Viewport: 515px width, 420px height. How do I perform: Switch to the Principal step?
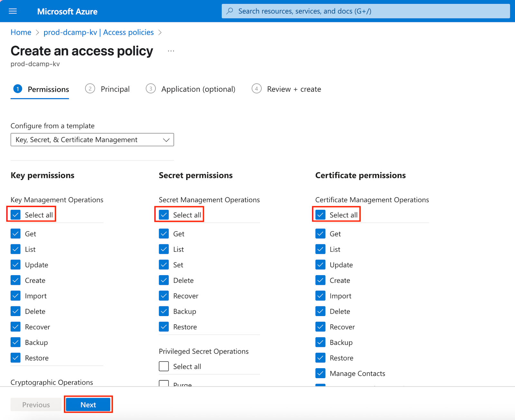[115, 89]
